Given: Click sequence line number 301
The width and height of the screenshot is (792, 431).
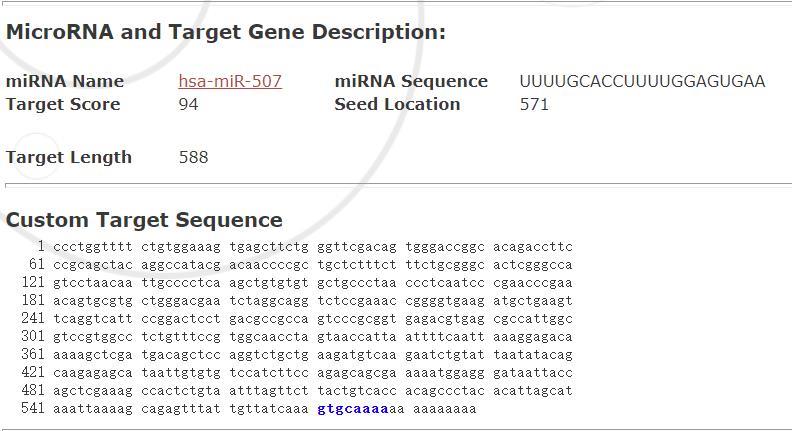Looking at the screenshot, I should coord(33,337).
